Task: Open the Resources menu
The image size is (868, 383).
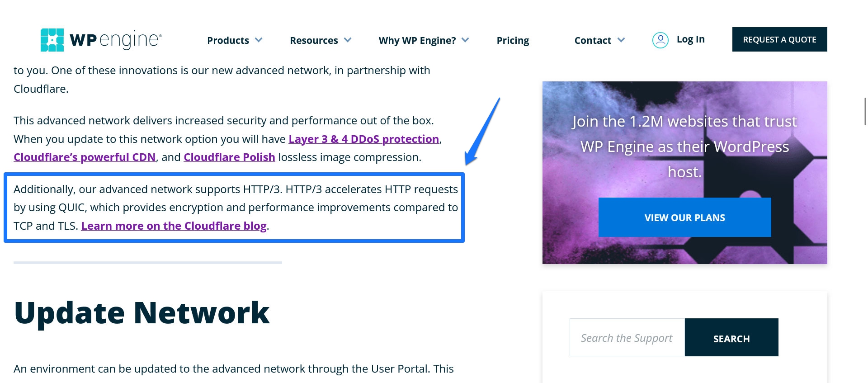Action: click(314, 41)
